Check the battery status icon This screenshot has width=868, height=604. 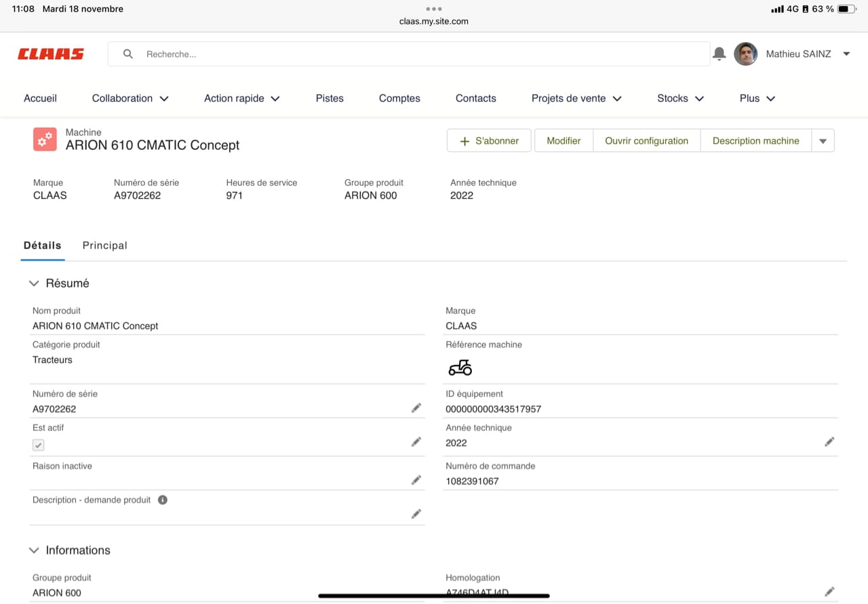coord(847,9)
